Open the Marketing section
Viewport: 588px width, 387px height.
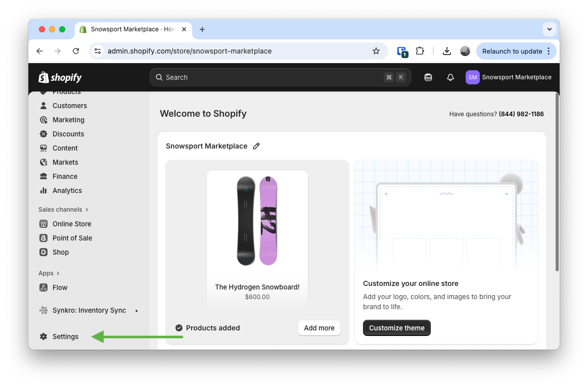click(x=68, y=120)
